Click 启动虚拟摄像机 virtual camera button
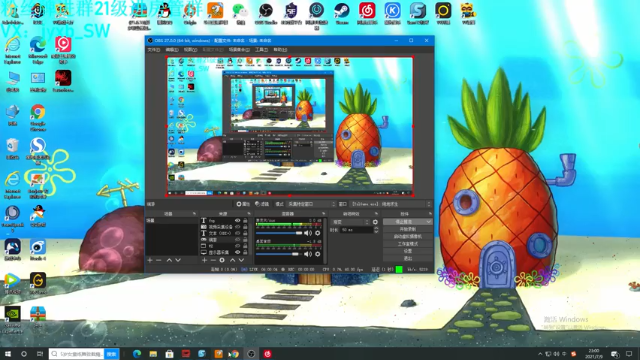This screenshot has width=640, height=360. [407, 236]
